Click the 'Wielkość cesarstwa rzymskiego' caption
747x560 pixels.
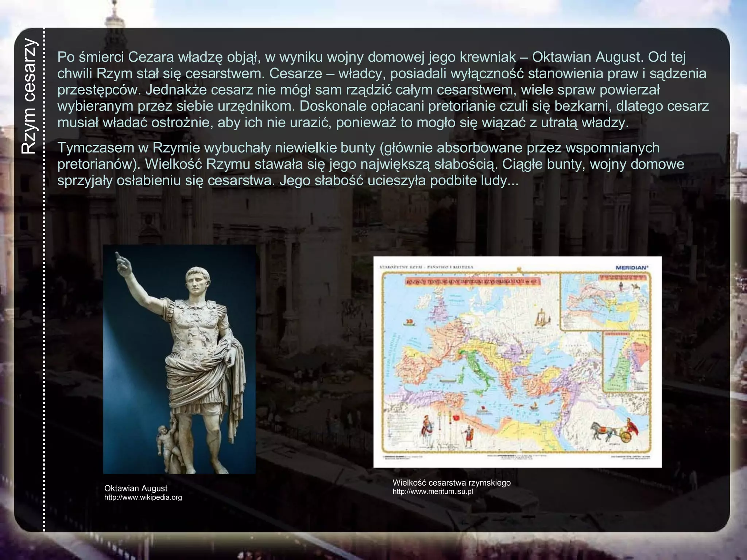point(452,482)
